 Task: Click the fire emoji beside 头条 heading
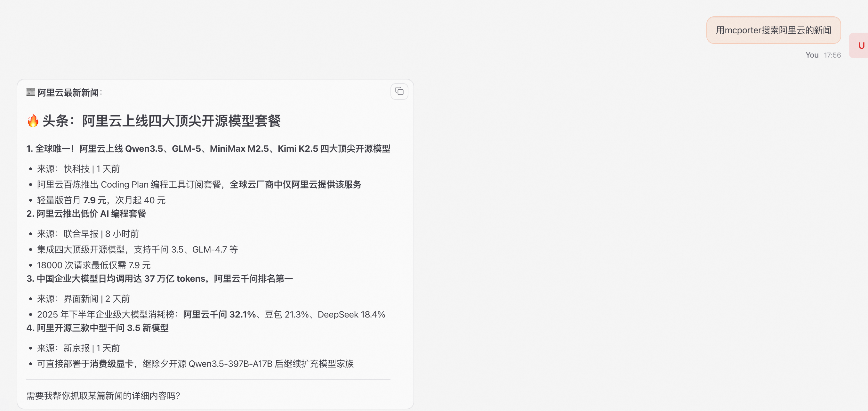(x=33, y=121)
